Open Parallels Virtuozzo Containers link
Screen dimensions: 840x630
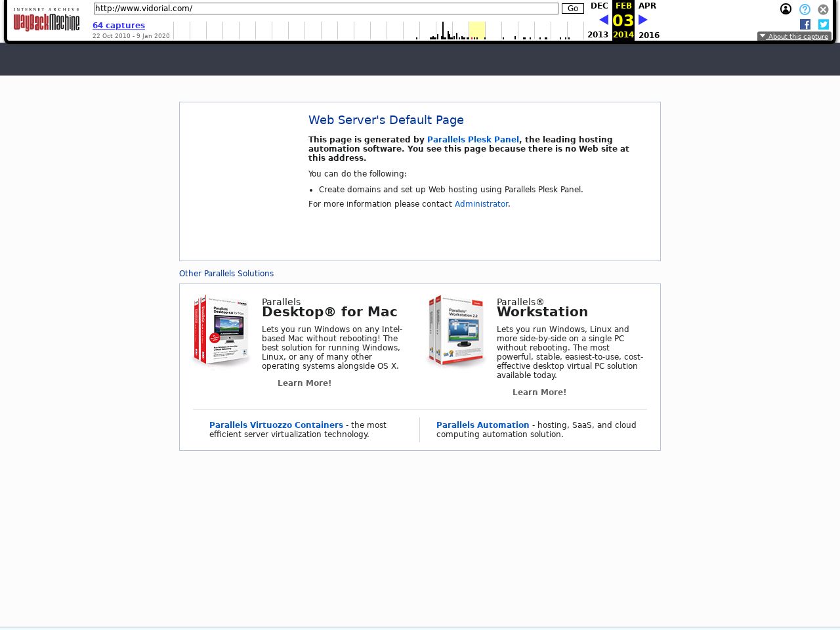276,425
